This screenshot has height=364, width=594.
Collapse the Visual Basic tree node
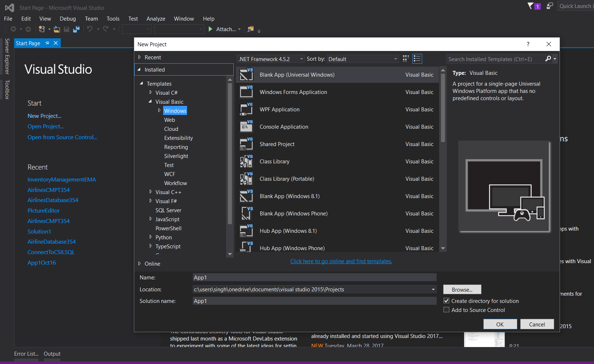[x=150, y=102]
